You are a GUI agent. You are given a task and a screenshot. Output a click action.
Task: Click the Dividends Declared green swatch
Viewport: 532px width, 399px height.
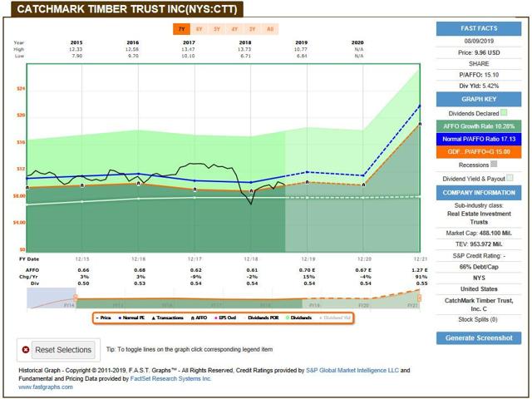tap(504, 113)
